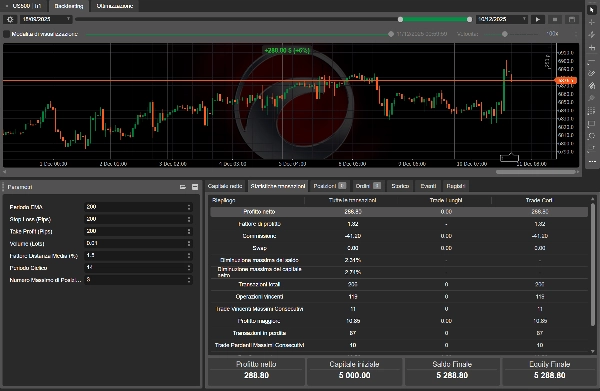Open the Storico tab
600x391 pixels.
[400, 186]
